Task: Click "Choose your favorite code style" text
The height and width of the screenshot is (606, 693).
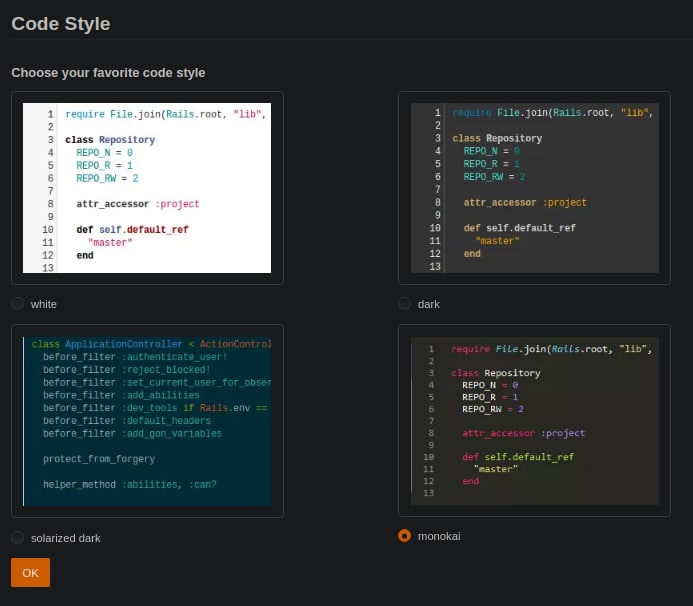Action: (x=108, y=72)
